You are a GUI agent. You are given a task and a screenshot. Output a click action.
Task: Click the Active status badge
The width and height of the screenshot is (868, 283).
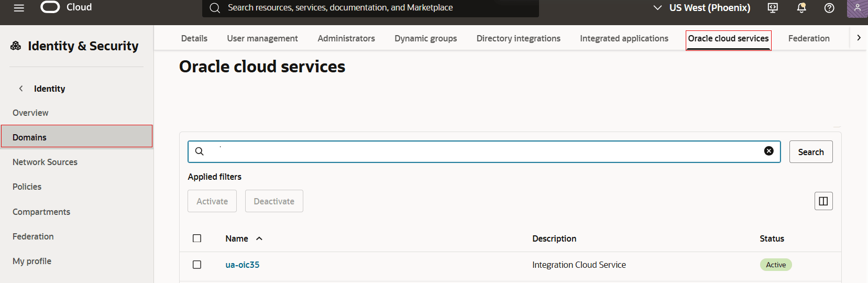[x=776, y=265]
